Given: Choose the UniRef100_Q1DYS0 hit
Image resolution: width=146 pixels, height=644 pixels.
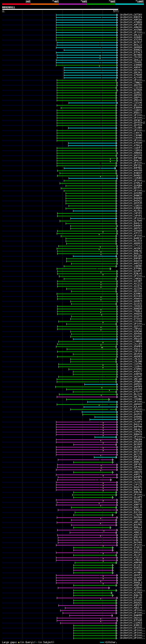Looking at the screenshot, I should 131,326.
